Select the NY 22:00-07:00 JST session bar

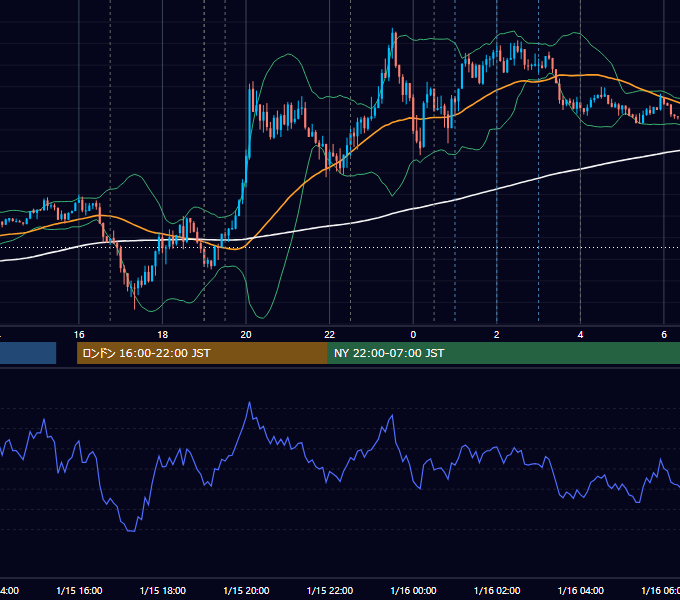point(503,353)
